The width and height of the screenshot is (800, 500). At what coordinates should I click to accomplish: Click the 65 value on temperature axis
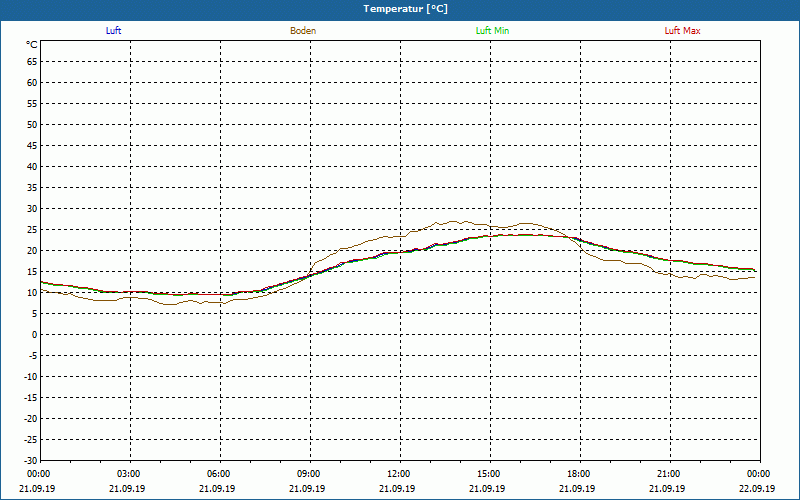tap(32, 62)
